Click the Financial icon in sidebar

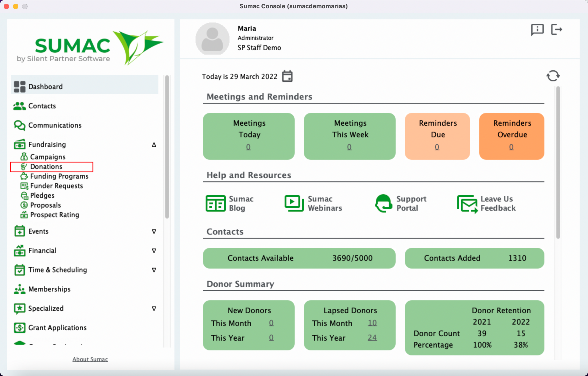point(20,250)
